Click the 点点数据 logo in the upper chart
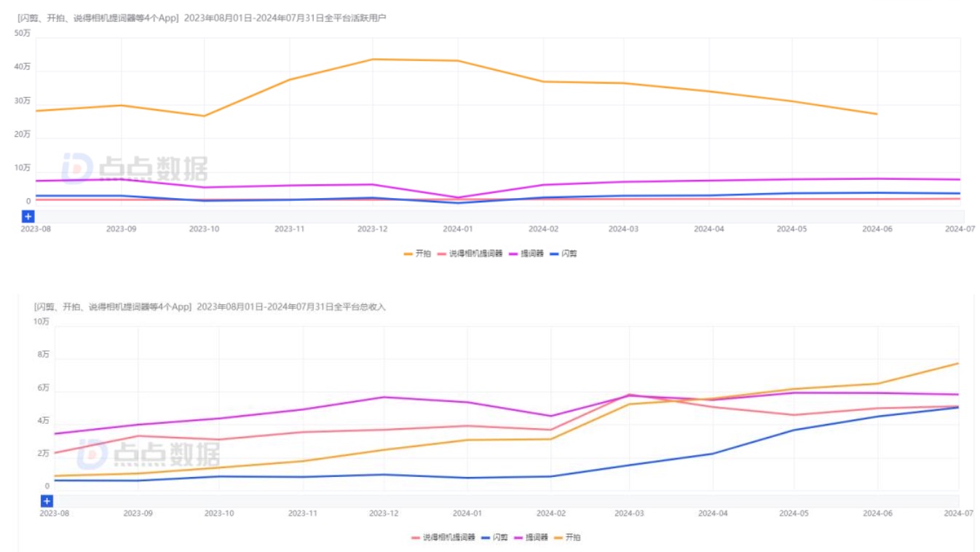980x552 pixels. [135, 168]
